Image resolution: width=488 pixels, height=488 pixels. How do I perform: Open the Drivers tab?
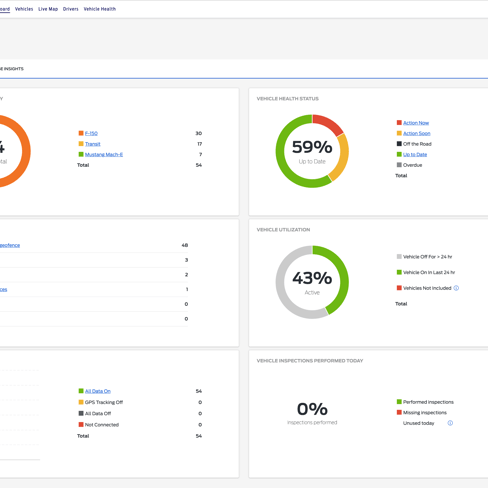(x=71, y=9)
